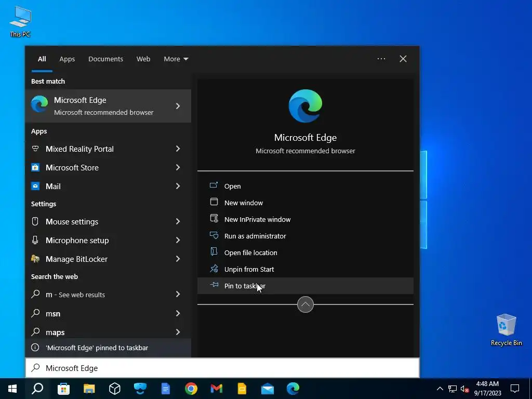Open Microsoft Store from the taskbar
The width and height of the screenshot is (532, 399).
[x=63, y=389]
